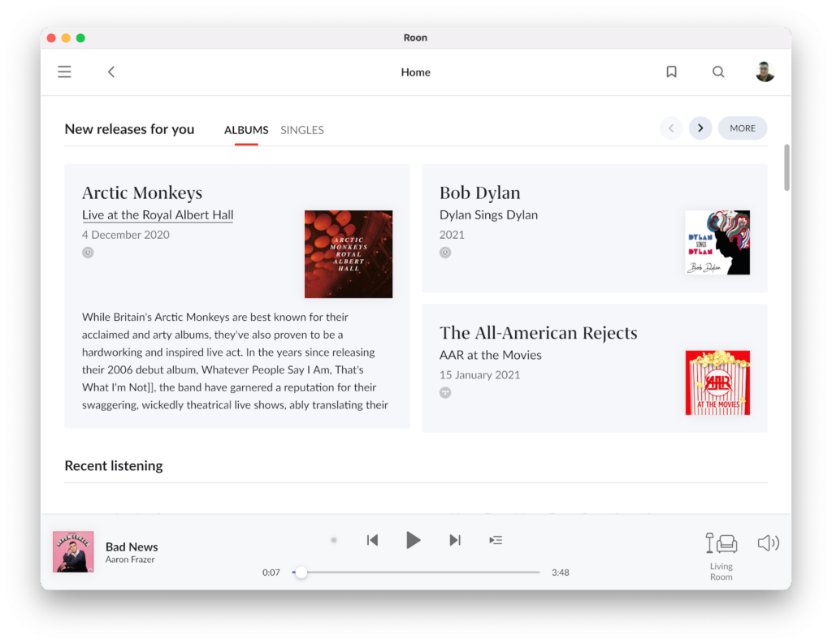
Task: Click the Recent listening heading
Action: [114, 466]
